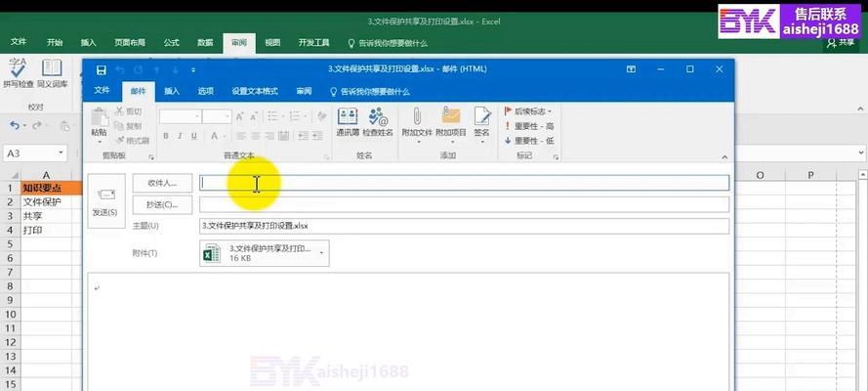
Task: Click Excel 共享 share button
Action: click(841, 43)
